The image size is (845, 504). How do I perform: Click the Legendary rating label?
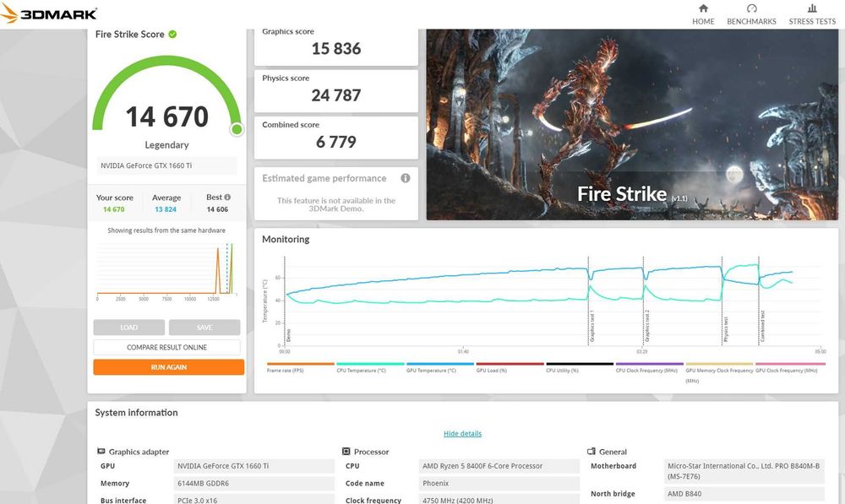click(x=166, y=145)
